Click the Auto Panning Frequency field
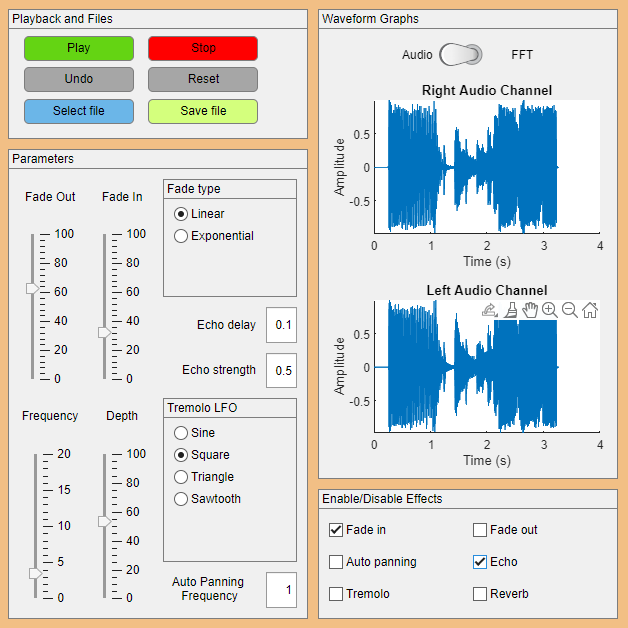 [282, 590]
